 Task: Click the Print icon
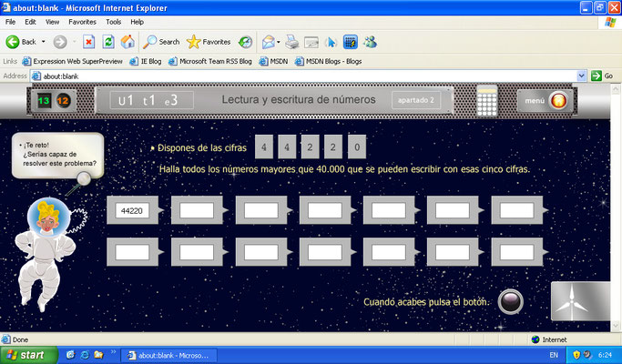click(292, 42)
